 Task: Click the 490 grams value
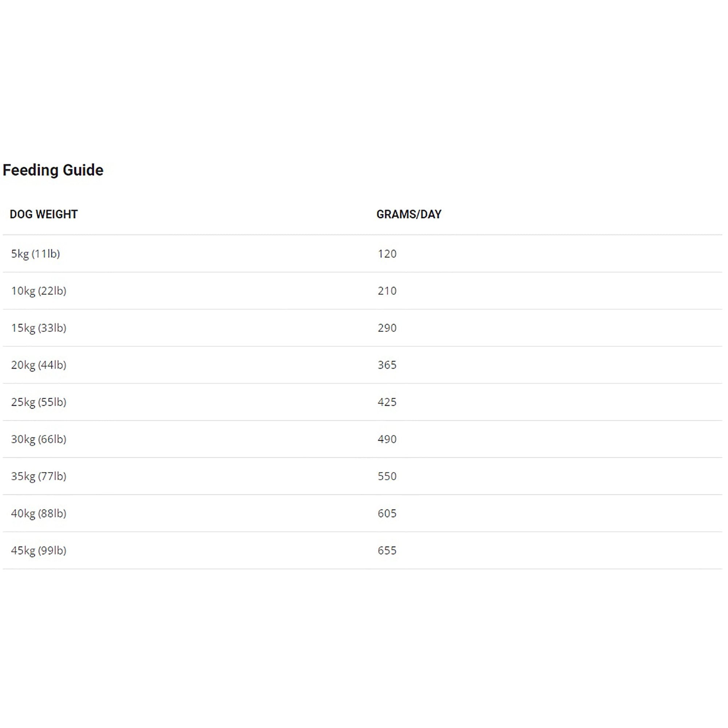[387, 439]
